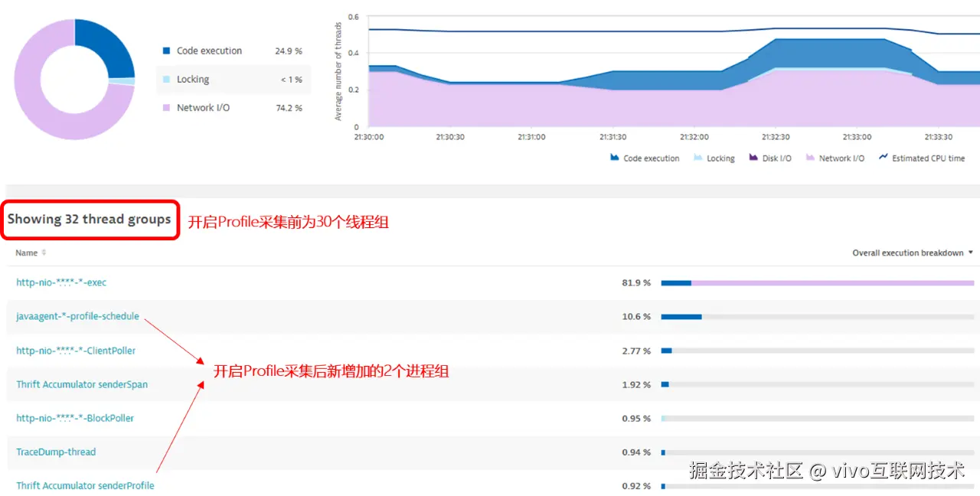980x496 pixels.
Task: Click the 2.77 % percentage value
Action: click(x=636, y=351)
